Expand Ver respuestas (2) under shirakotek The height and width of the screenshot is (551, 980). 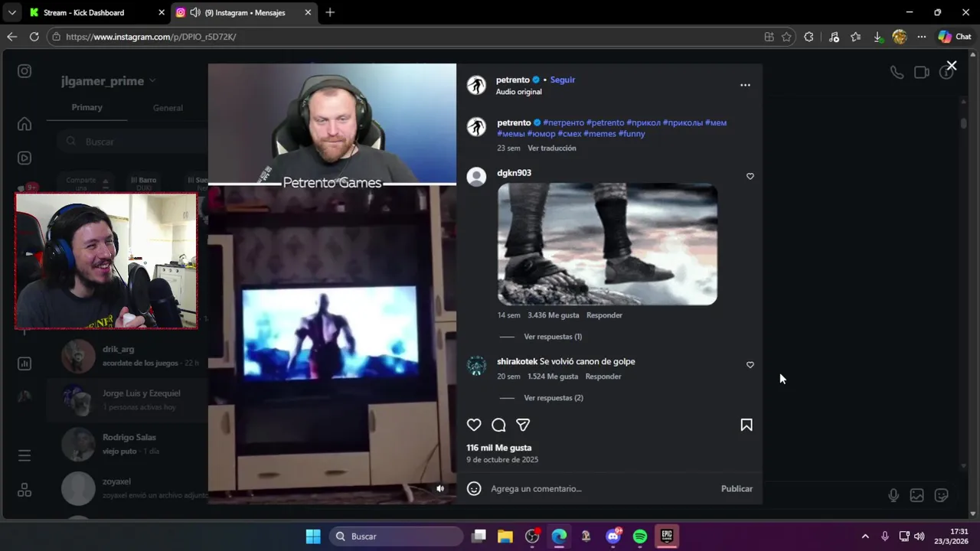pyautogui.click(x=554, y=398)
